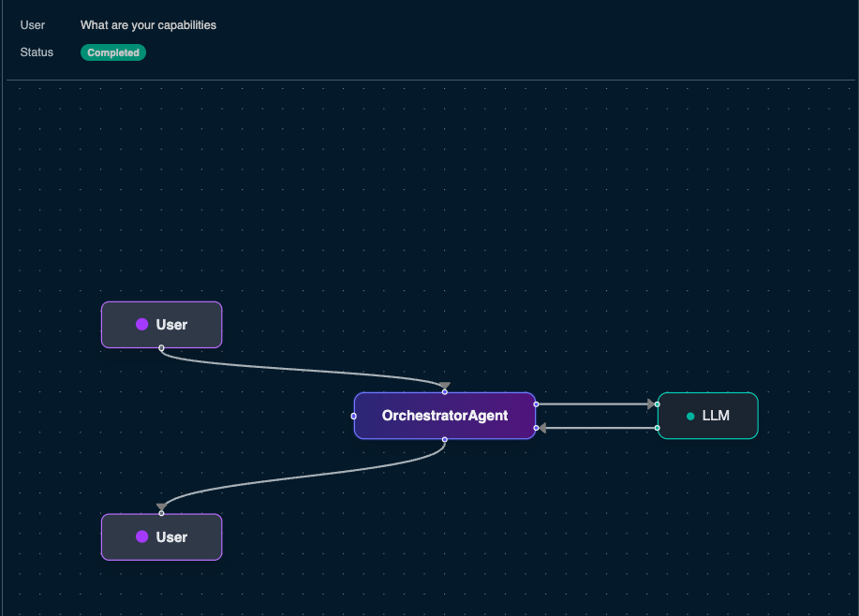The height and width of the screenshot is (616, 859).
Task: Click the "What are your capabilities" text
Action: point(148,25)
